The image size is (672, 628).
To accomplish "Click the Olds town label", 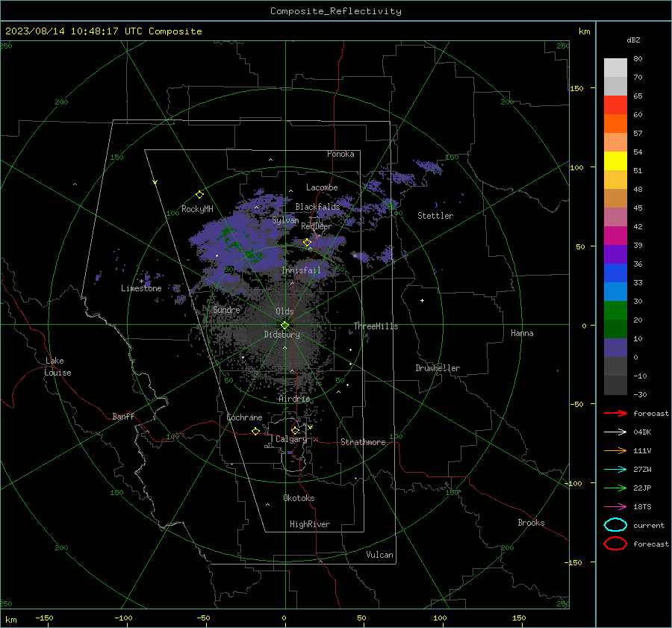I will (x=284, y=311).
